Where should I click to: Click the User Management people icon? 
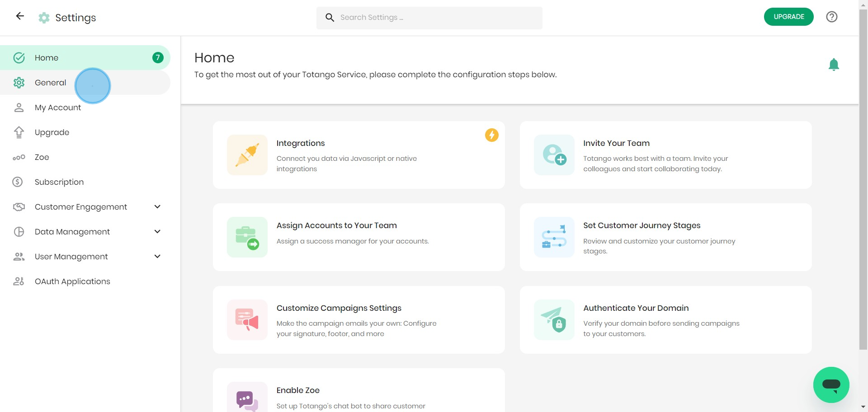pos(19,257)
